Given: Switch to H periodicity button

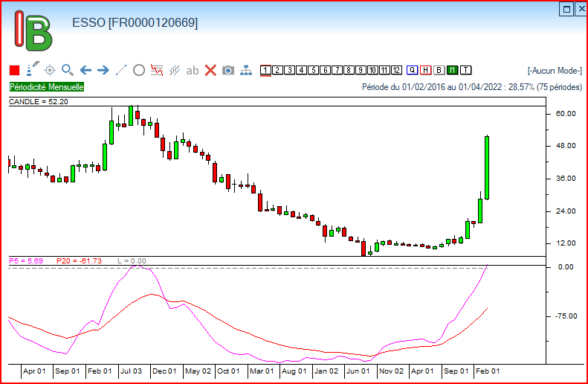Looking at the screenshot, I should [x=426, y=70].
